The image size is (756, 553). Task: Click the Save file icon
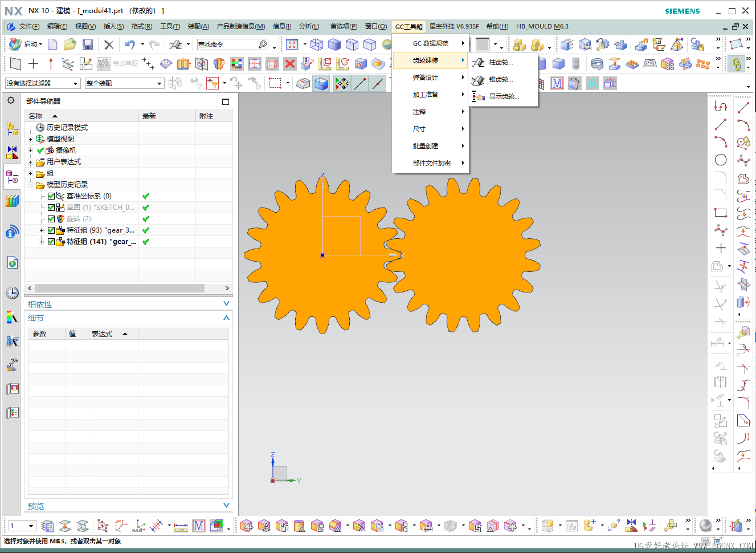[88, 44]
